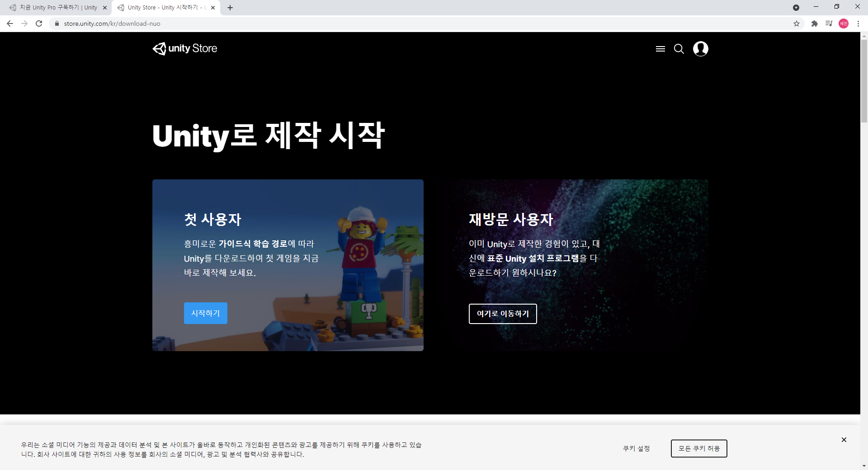Screen dimensions: 868x470
Task: Close the Unity Store tab
Action: click(x=213, y=8)
